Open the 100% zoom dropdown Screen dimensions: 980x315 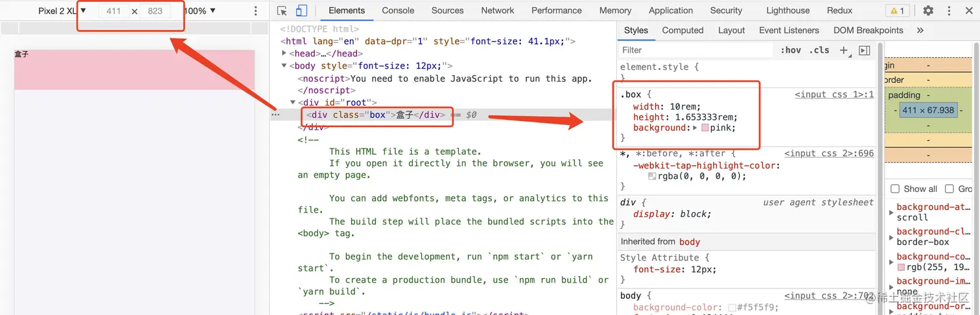199,11
